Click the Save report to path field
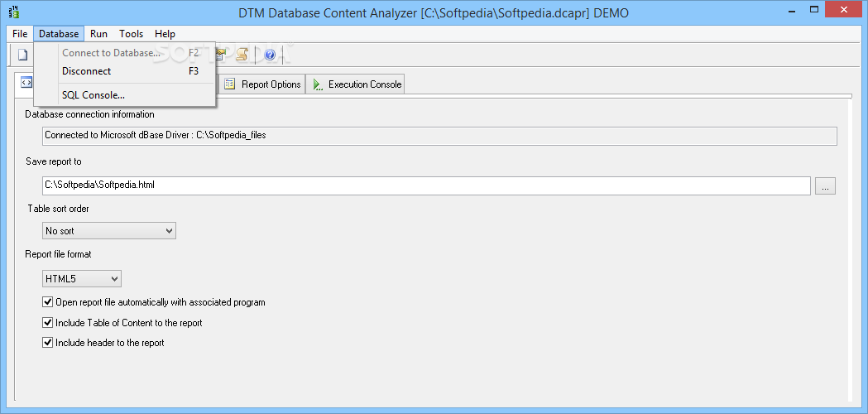This screenshot has width=868, height=414. [426, 185]
